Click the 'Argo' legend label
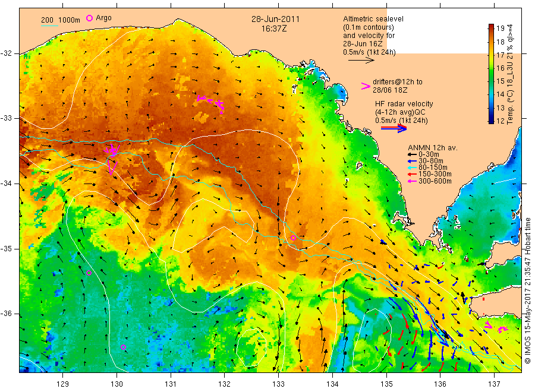The image size is (535, 392). (103, 18)
